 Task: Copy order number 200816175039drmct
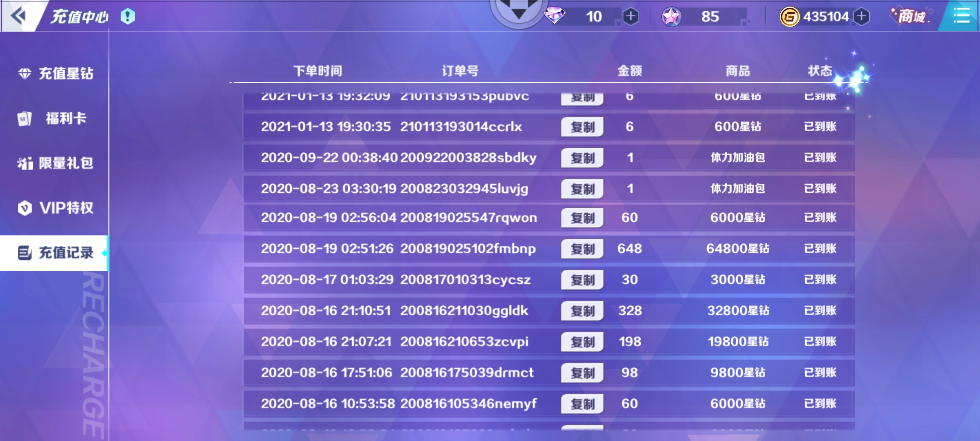point(583,373)
